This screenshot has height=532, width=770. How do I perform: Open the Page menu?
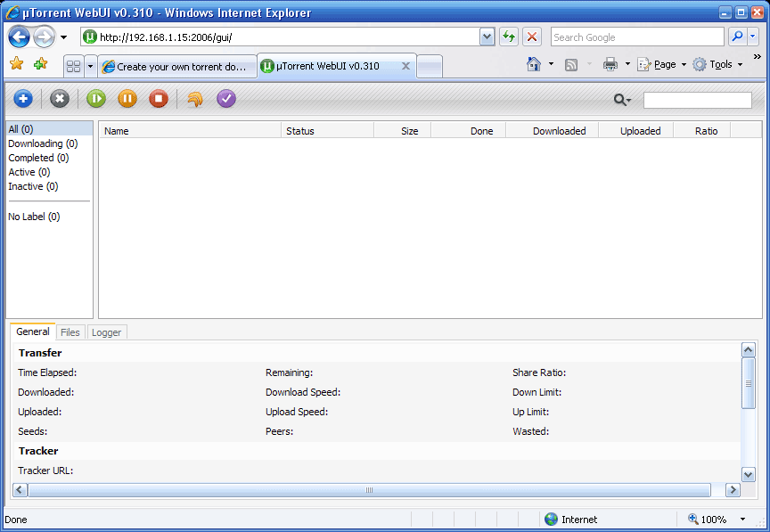tap(661, 64)
